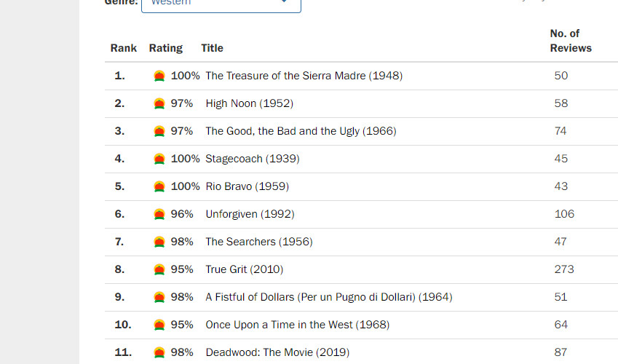The image size is (618, 364).
Task: Click the fresh tomato icon beside The Treasure of the Sierra Madre
Action: click(159, 76)
